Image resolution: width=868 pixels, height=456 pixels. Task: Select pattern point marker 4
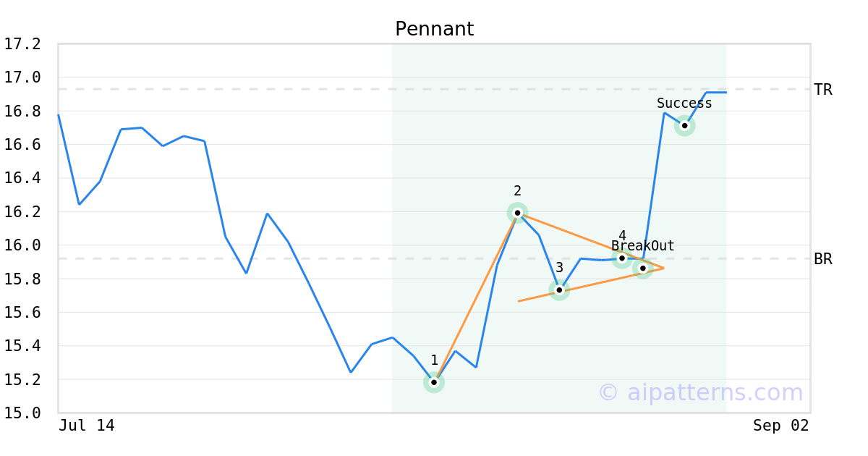pyautogui.click(x=622, y=258)
